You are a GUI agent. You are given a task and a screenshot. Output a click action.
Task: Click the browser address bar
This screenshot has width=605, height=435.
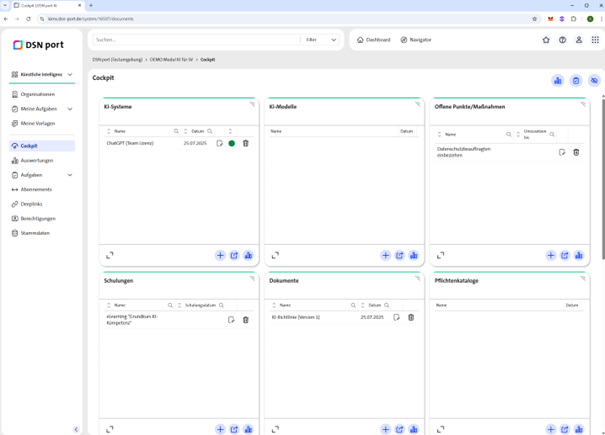tap(286, 19)
